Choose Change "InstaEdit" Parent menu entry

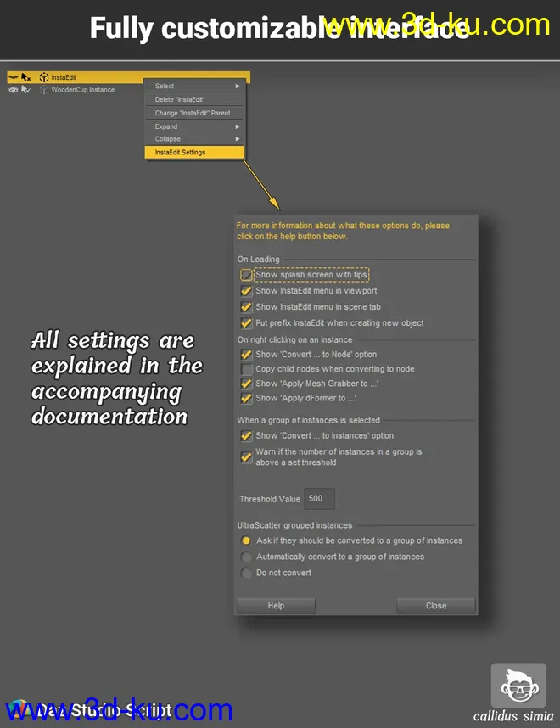click(195, 113)
